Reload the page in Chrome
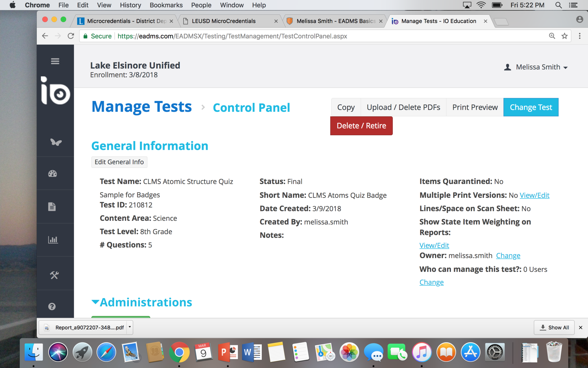This screenshot has height=368, width=588. click(71, 36)
